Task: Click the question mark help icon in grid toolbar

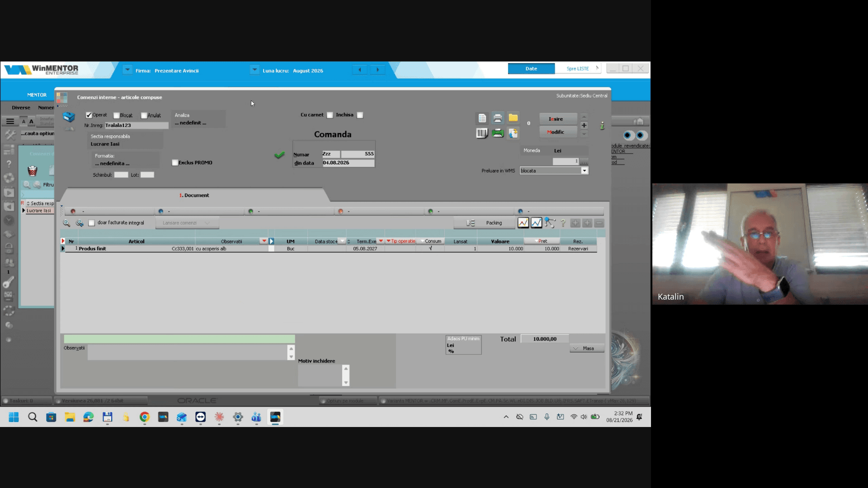Action: point(563,223)
